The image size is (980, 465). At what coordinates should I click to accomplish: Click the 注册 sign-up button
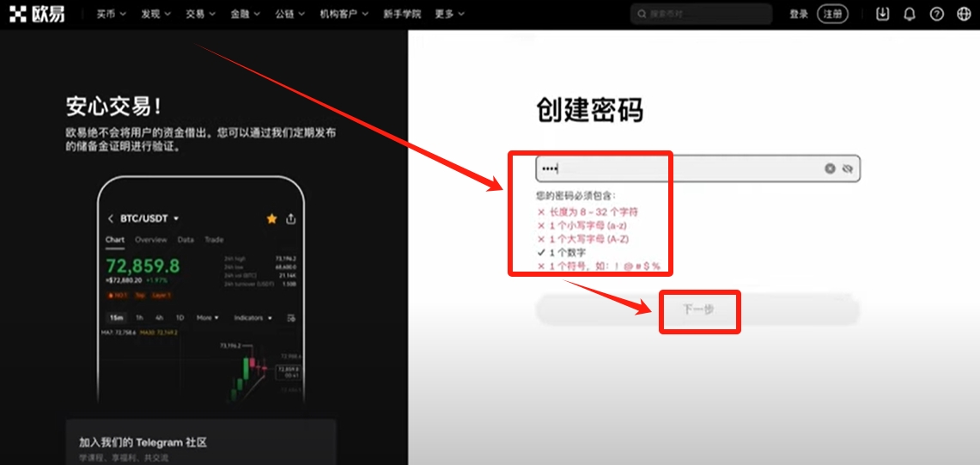click(x=832, y=14)
